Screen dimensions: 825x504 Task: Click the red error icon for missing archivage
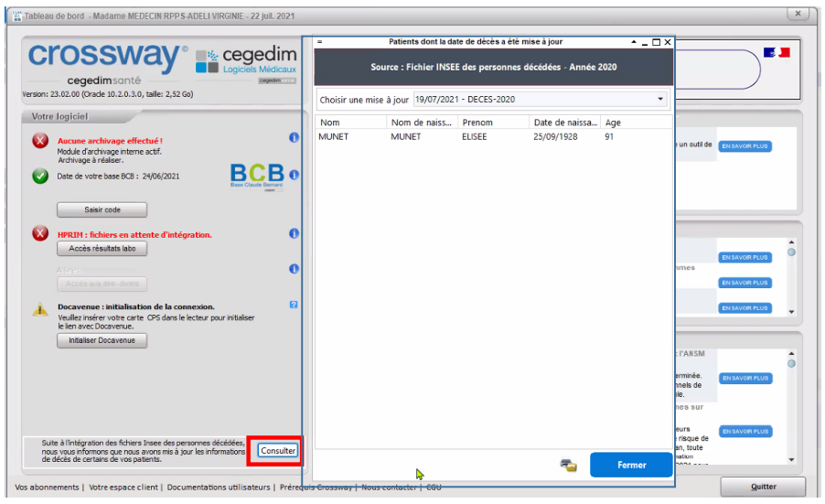click(x=40, y=141)
